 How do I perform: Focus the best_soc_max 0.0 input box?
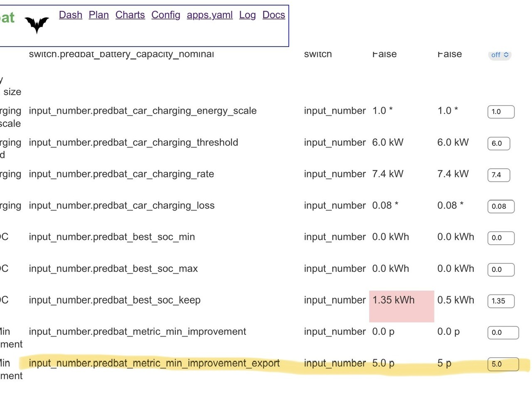click(x=501, y=270)
